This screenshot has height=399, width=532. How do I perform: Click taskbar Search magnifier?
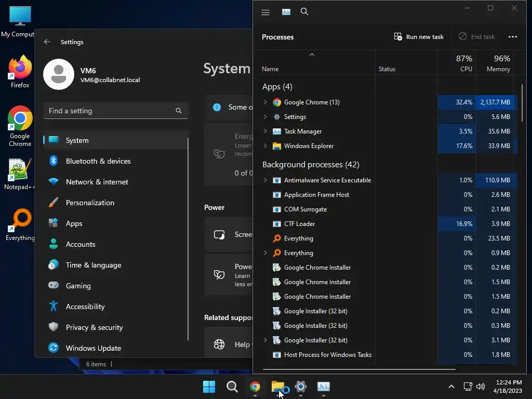(x=232, y=387)
